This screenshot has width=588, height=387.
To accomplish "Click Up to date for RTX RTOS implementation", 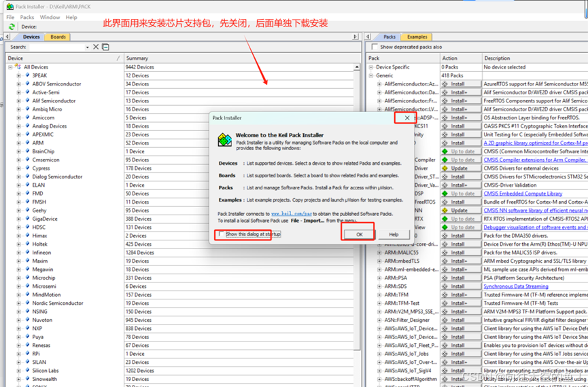I will click(x=461, y=219).
